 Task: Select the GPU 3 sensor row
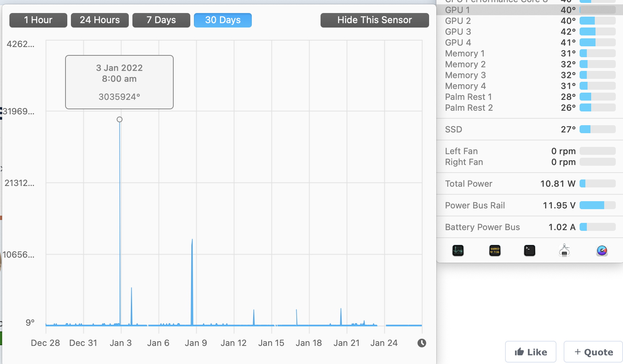(530, 31)
